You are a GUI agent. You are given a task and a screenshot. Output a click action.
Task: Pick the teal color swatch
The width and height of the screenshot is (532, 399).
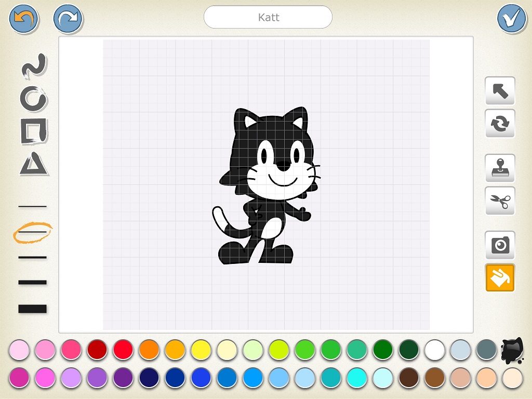(x=331, y=378)
